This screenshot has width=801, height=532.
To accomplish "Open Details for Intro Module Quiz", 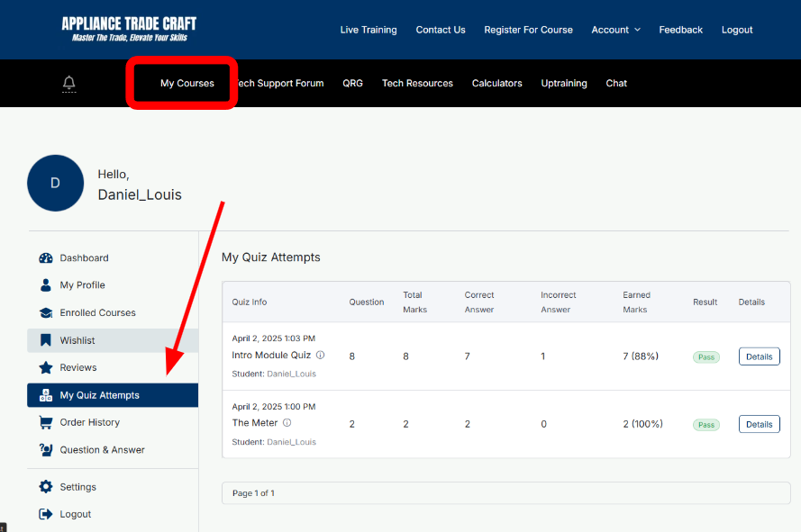I will tap(759, 356).
